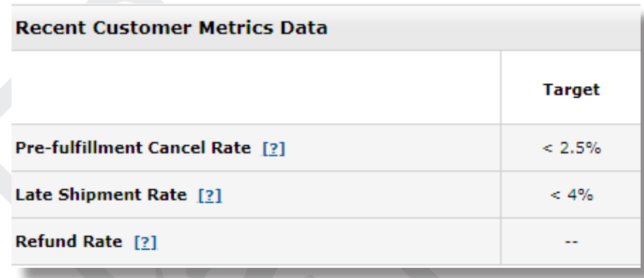Click empty space right of Refund Rate help link
644x278 pixels.
click(329, 241)
